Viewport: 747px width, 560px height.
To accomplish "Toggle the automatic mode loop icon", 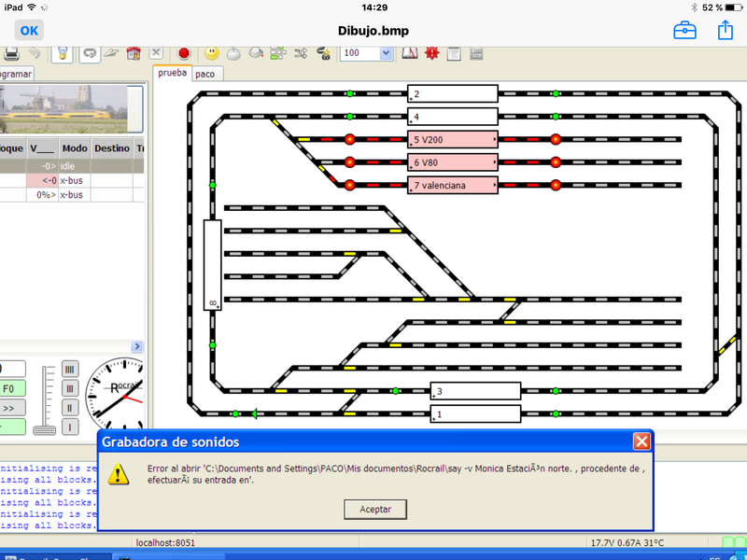I will coord(90,53).
